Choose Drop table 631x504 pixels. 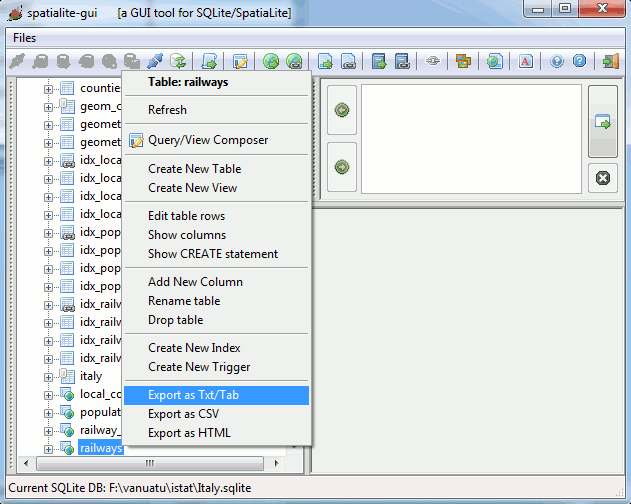tap(217, 320)
